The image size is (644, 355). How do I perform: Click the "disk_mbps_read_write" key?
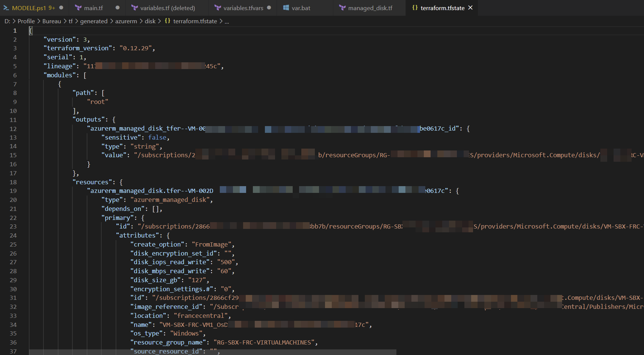coord(170,271)
